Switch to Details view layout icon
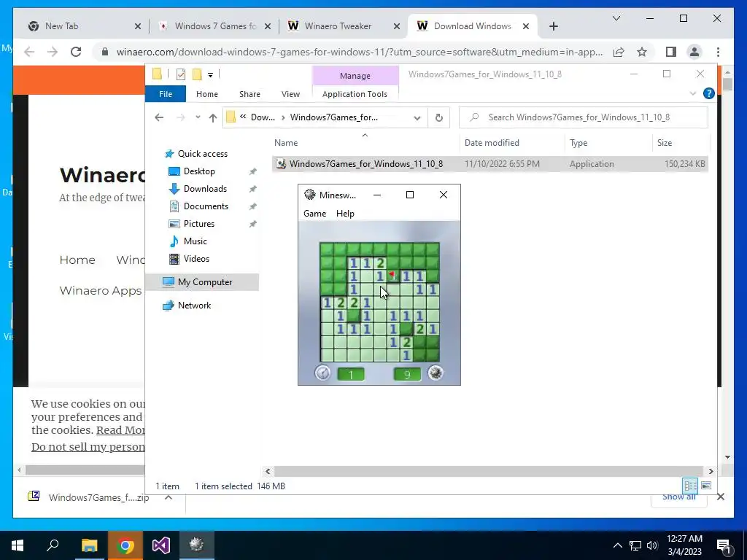The image size is (747, 560). (x=690, y=486)
